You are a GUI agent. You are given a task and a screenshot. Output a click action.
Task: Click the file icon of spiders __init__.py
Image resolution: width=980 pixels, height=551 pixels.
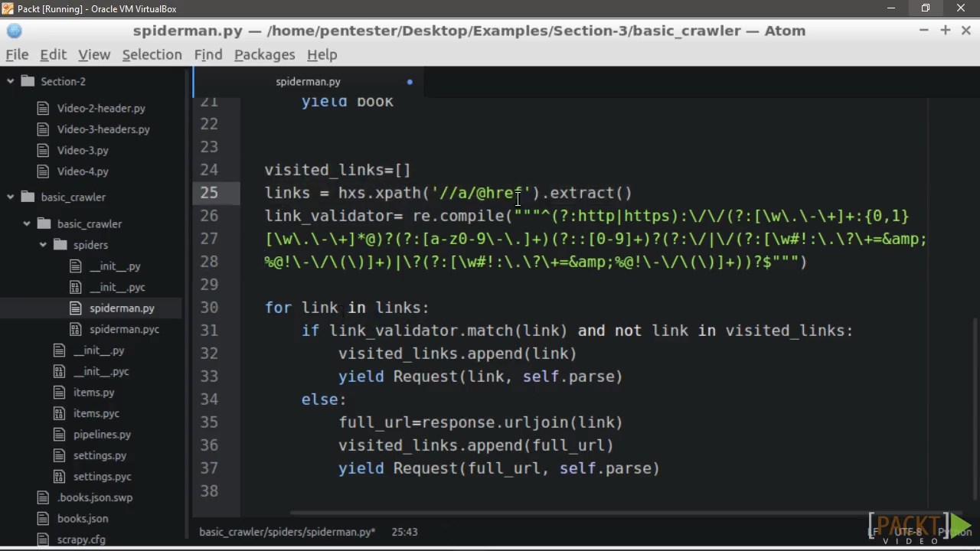click(75, 266)
